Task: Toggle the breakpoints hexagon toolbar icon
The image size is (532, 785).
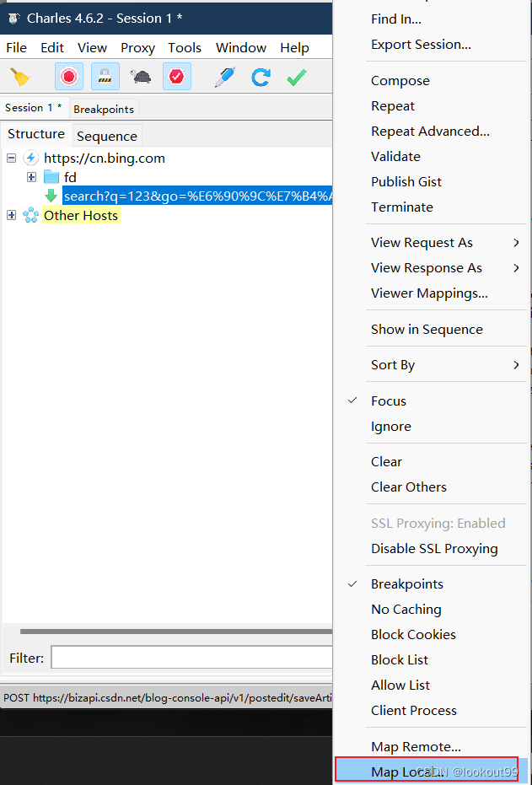Action: coord(177,77)
